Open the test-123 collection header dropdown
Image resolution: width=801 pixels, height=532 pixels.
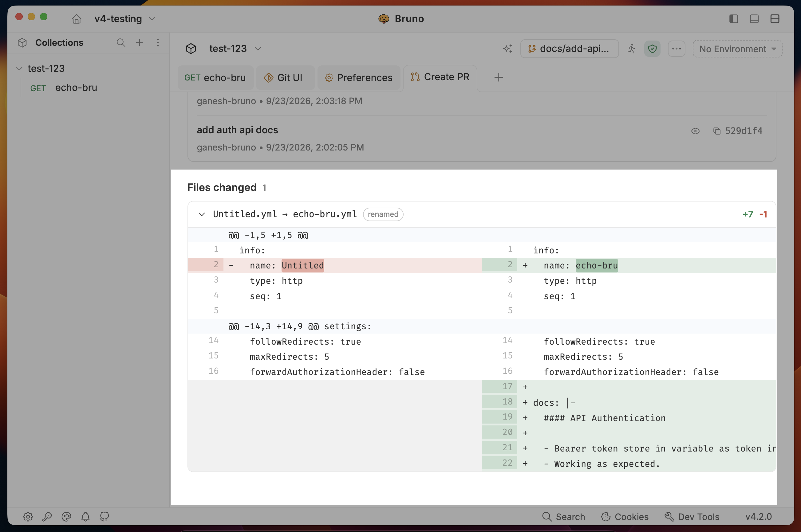pos(235,49)
